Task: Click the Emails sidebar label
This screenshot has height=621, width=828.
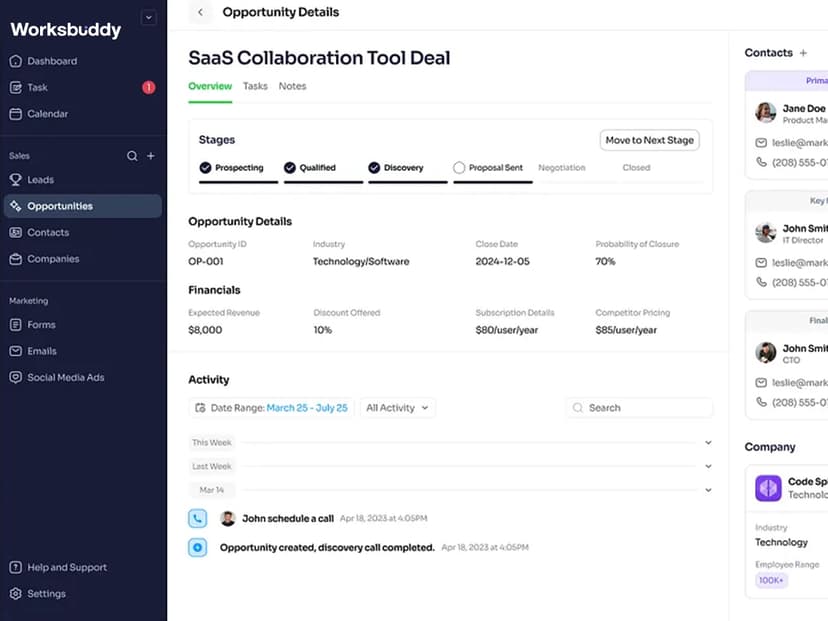Action: click(42, 351)
